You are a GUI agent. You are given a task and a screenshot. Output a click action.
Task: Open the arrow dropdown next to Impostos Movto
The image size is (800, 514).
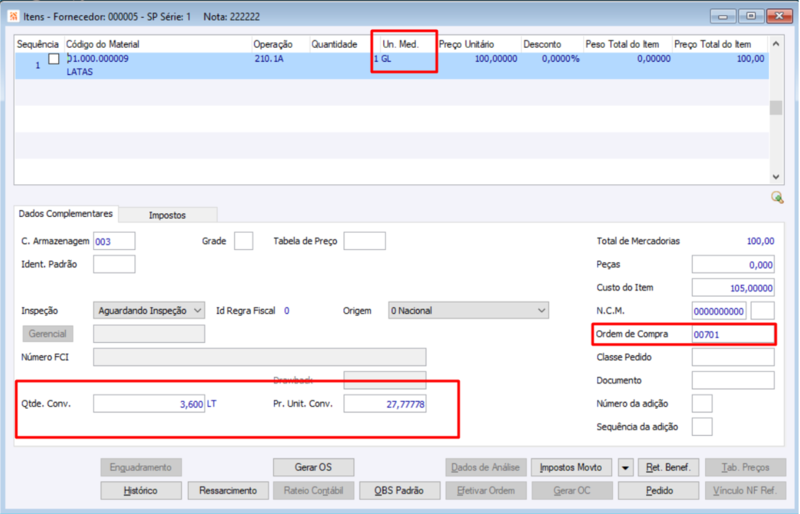pyautogui.click(x=625, y=468)
